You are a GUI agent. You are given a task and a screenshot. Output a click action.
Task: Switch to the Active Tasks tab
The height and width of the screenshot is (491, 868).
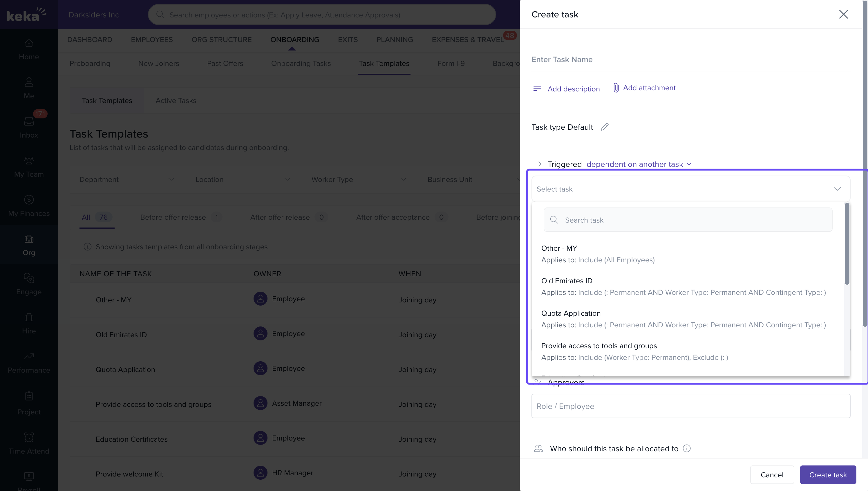coord(176,100)
